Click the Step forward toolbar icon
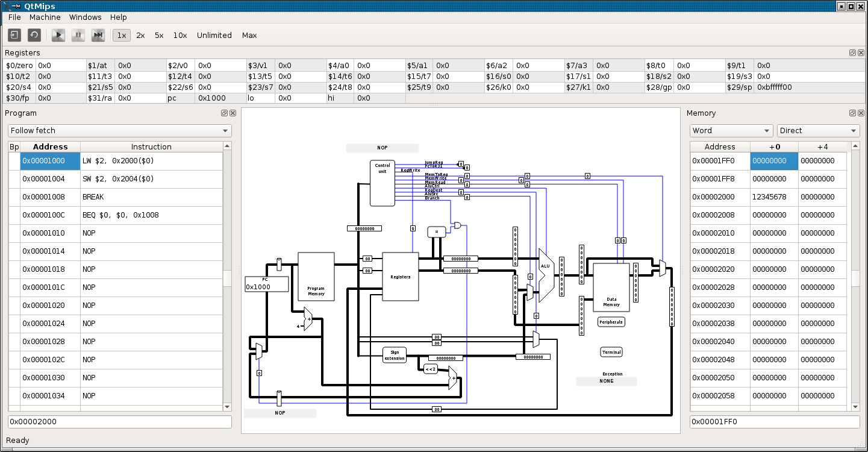868x452 pixels. tap(98, 36)
